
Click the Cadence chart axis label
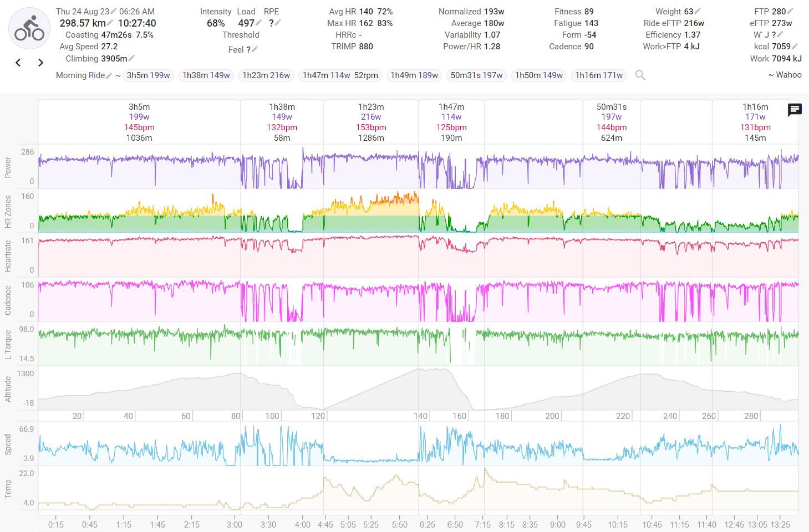pyautogui.click(x=8, y=300)
